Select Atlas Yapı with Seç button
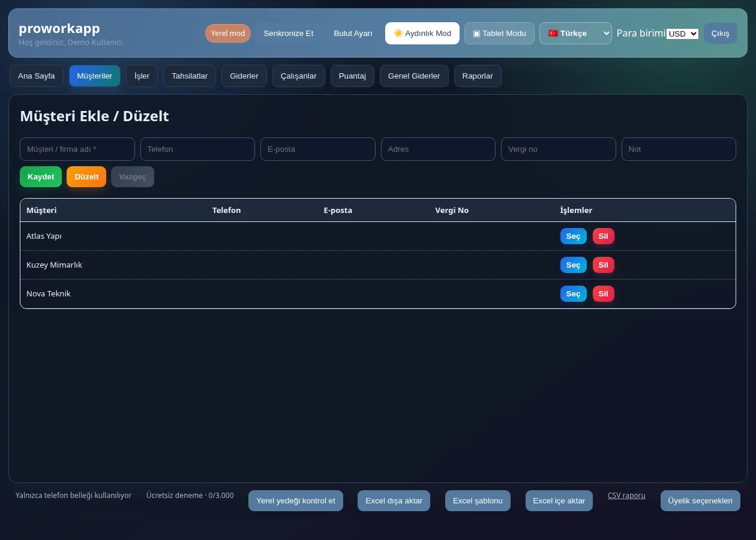The height and width of the screenshot is (540, 756). click(x=574, y=236)
